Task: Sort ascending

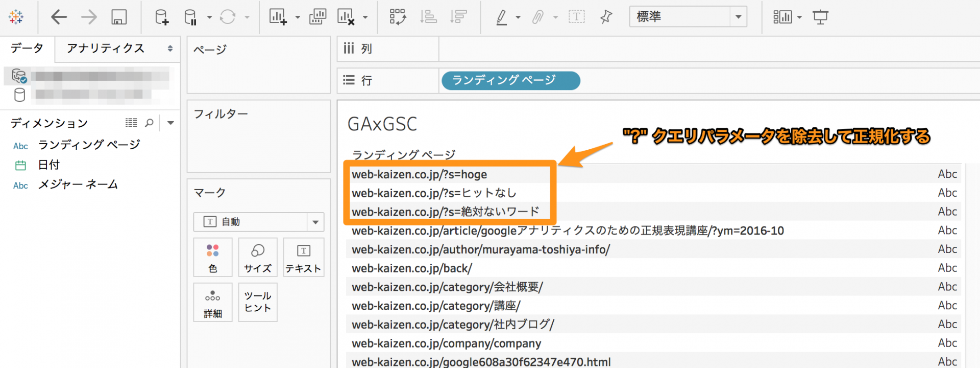Action: (428, 17)
